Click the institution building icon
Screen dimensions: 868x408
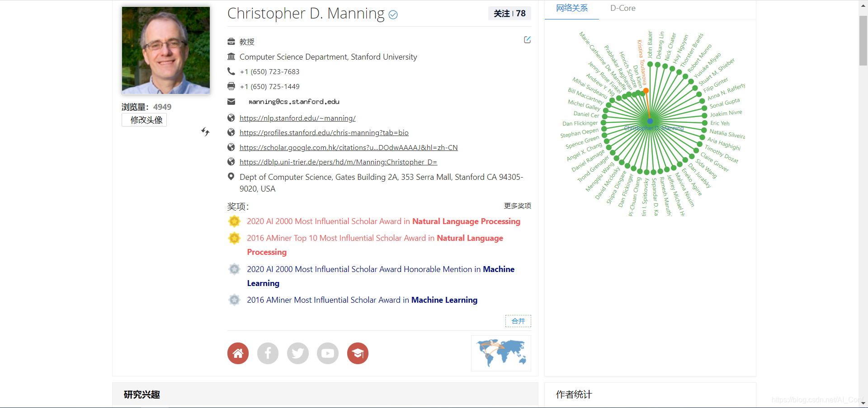[231, 56]
